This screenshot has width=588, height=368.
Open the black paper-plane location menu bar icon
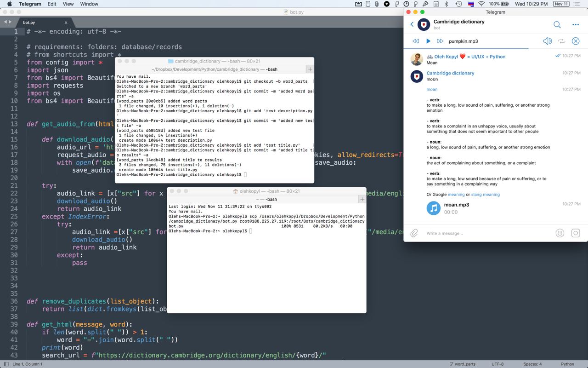386,4
